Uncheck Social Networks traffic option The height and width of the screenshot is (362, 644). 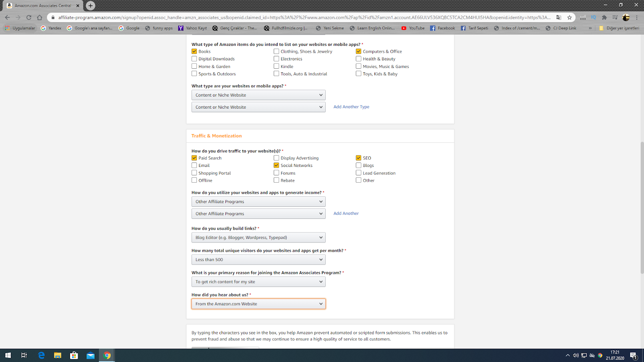277,165
